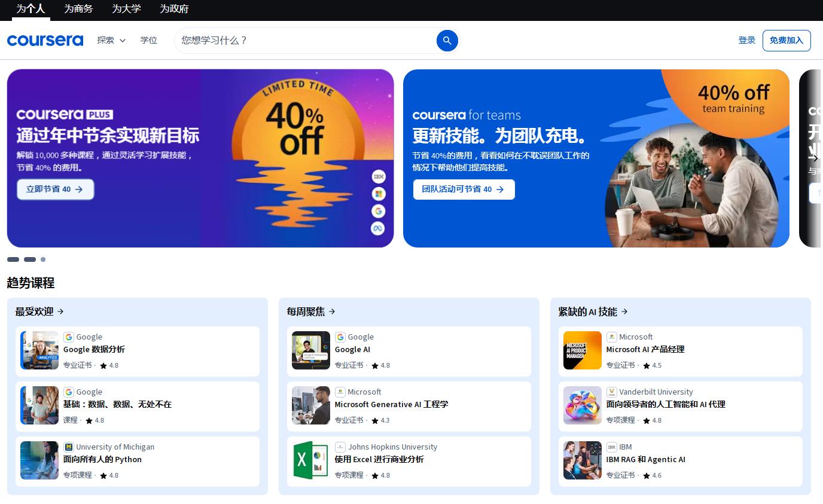Click the 登录 link
823x504 pixels.
pos(747,40)
